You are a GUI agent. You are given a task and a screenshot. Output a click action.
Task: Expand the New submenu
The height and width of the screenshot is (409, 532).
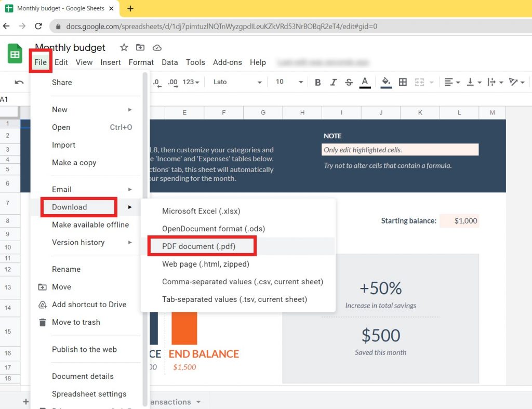(87, 110)
